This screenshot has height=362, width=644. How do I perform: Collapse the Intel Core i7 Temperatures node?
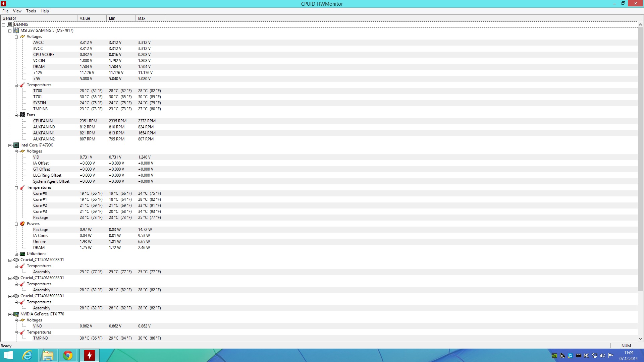point(16,188)
